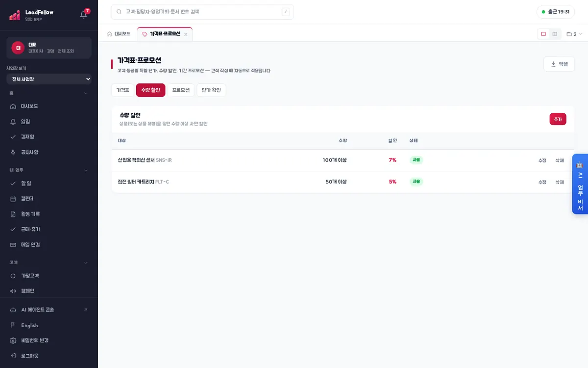Click 수정 for 집진 필터 카트리지 row
The image size is (588, 368).
tap(542, 182)
